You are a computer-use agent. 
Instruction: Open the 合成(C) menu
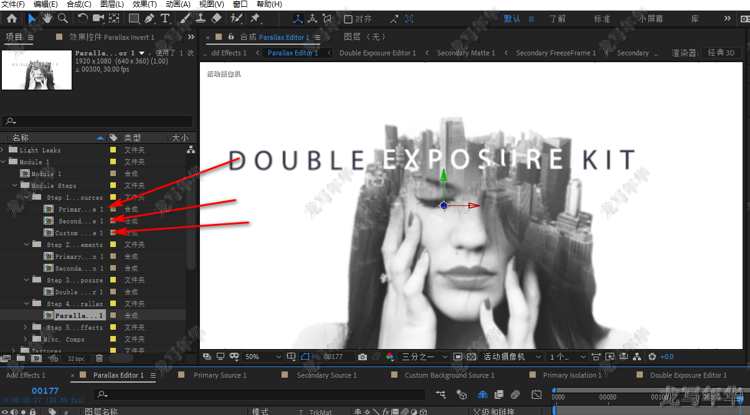coord(79,4)
